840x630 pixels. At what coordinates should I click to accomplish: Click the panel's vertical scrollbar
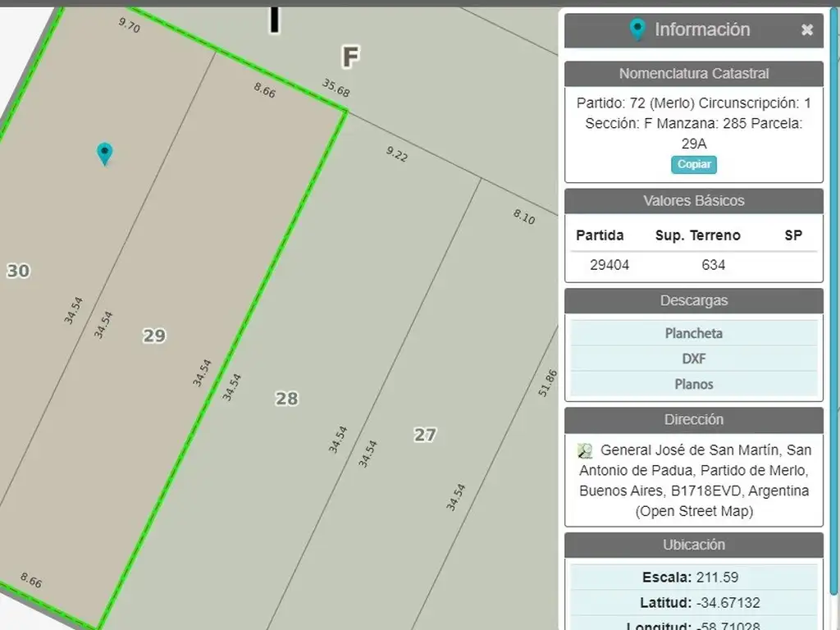(833, 328)
